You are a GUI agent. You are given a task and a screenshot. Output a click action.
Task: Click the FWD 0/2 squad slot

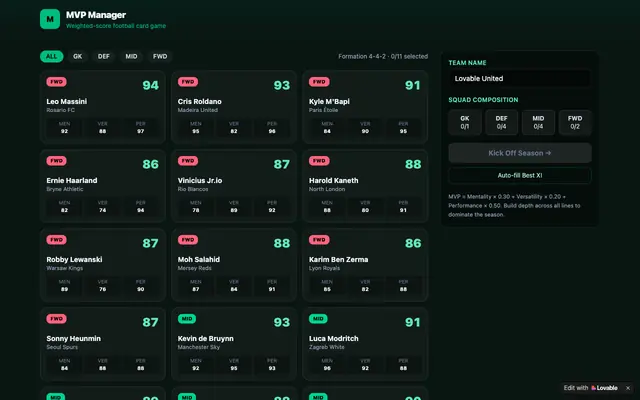575,122
